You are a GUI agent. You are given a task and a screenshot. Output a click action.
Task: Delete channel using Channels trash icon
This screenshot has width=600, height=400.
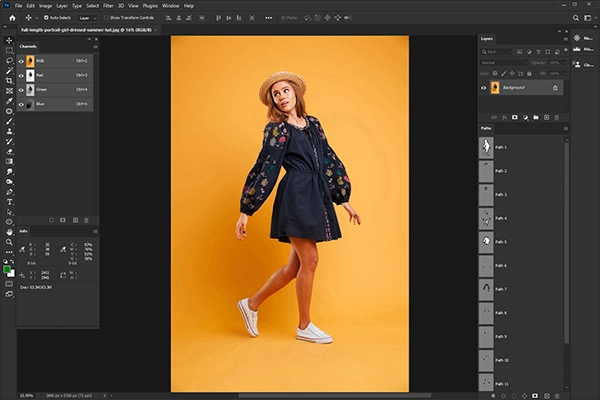(86, 220)
